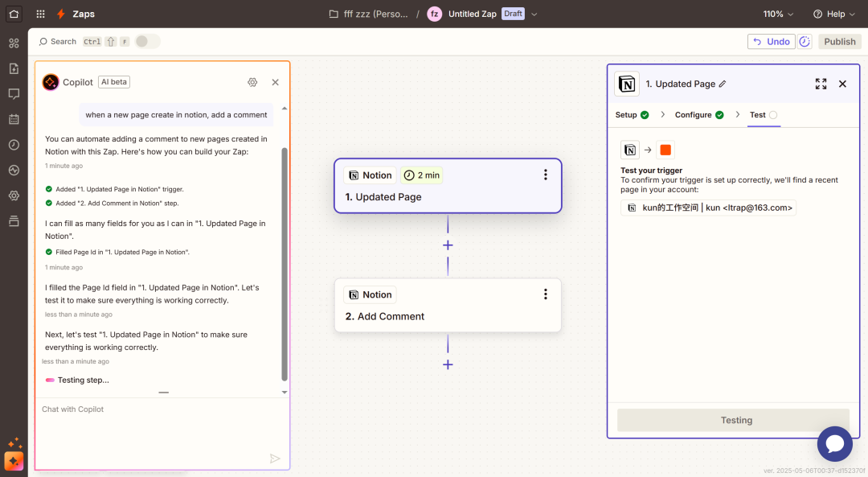Viewport: 868px width, 477px height.
Task: Click 'Added 2. Add Comment in Notion step' text
Action: (x=117, y=204)
